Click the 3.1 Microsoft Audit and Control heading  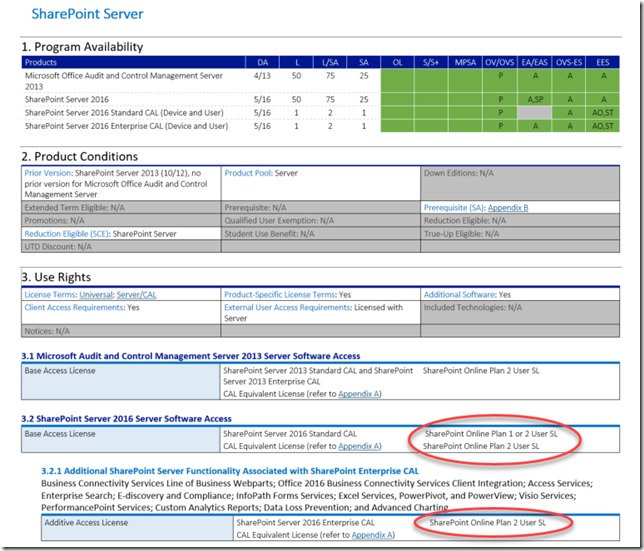pyautogui.click(x=191, y=356)
